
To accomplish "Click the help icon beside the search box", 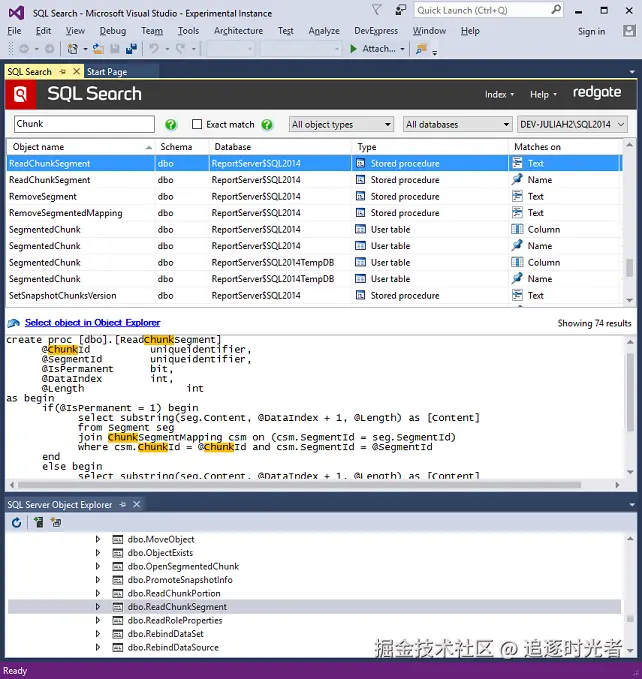I will pos(171,125).
